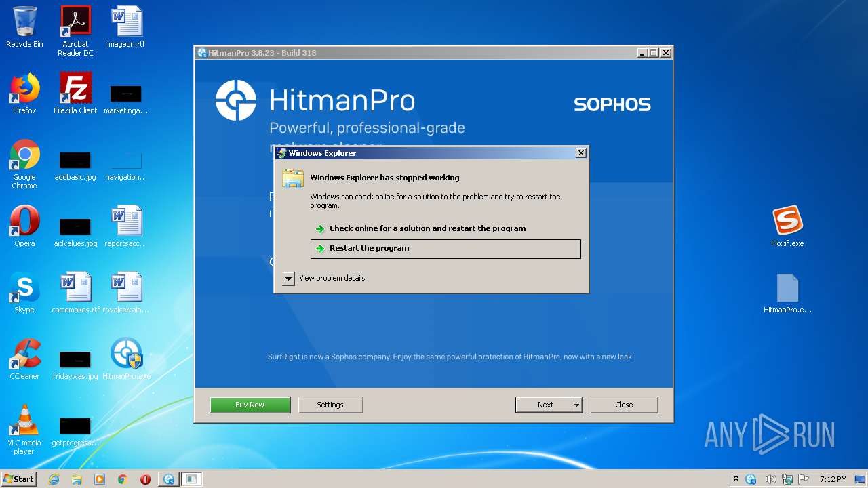Image resolution: width=868 pixels, height=488 pixels.
Task: Open Chrome from the taskbar
Action: (123, 479)
